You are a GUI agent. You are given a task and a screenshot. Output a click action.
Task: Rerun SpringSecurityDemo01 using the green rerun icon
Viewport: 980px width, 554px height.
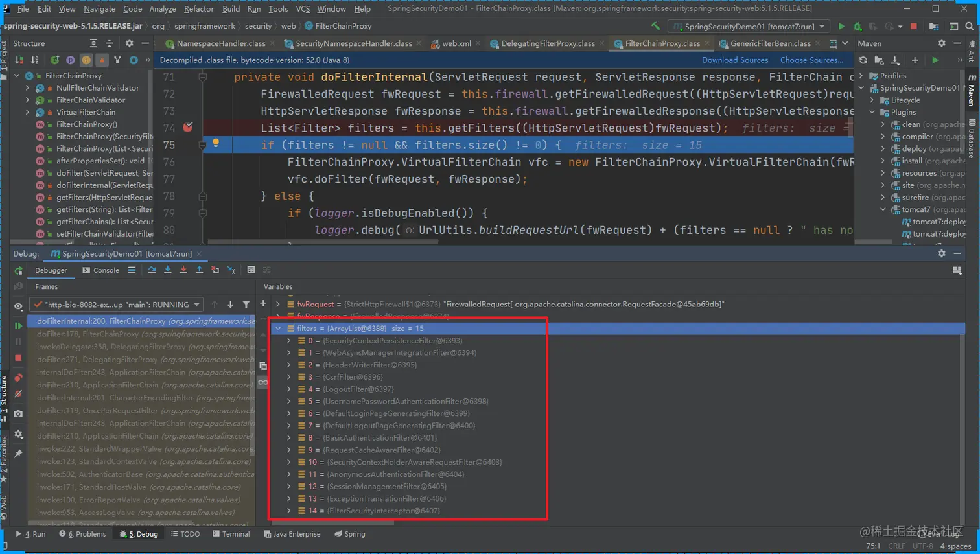point(18,270)
